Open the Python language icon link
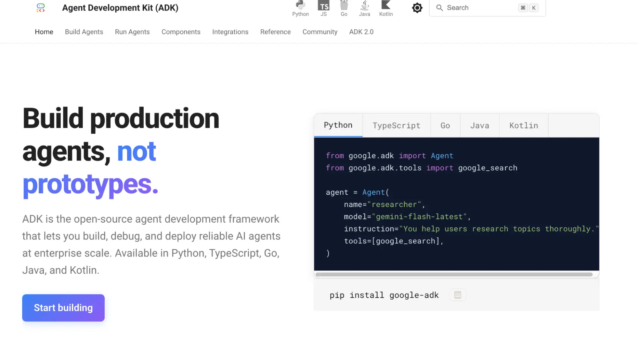The image size is (638, 364). pos(300,8)
